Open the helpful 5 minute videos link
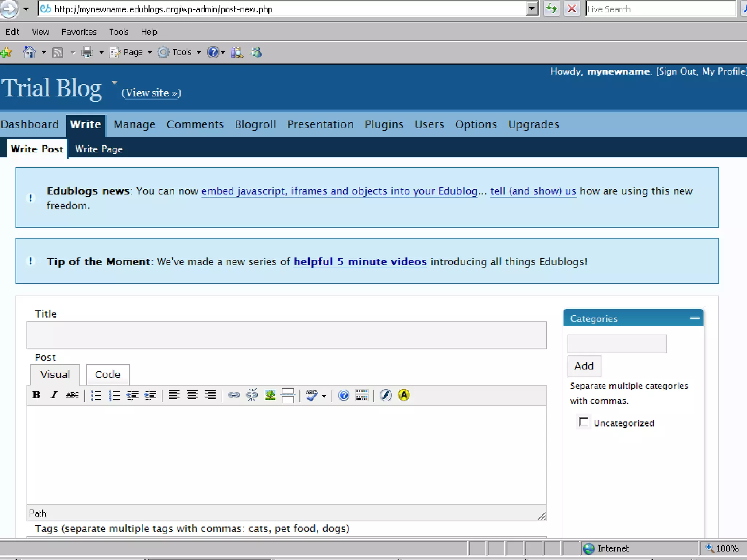 (360, 262)
